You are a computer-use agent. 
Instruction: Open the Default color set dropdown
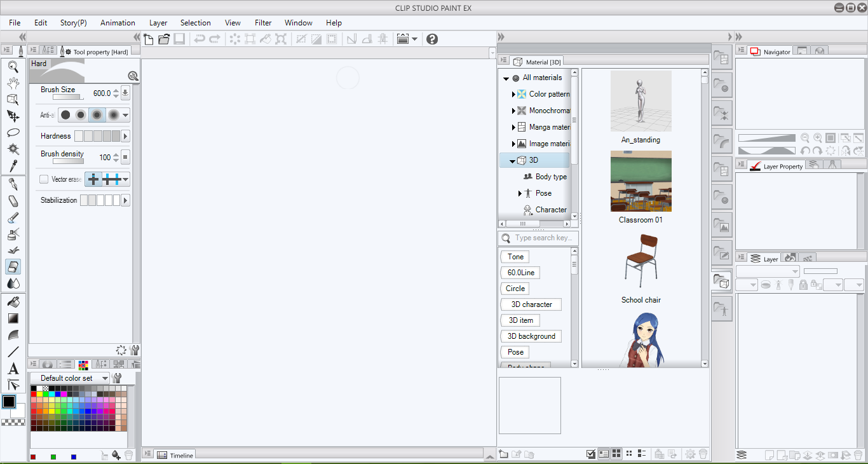(x=70, y=378)
